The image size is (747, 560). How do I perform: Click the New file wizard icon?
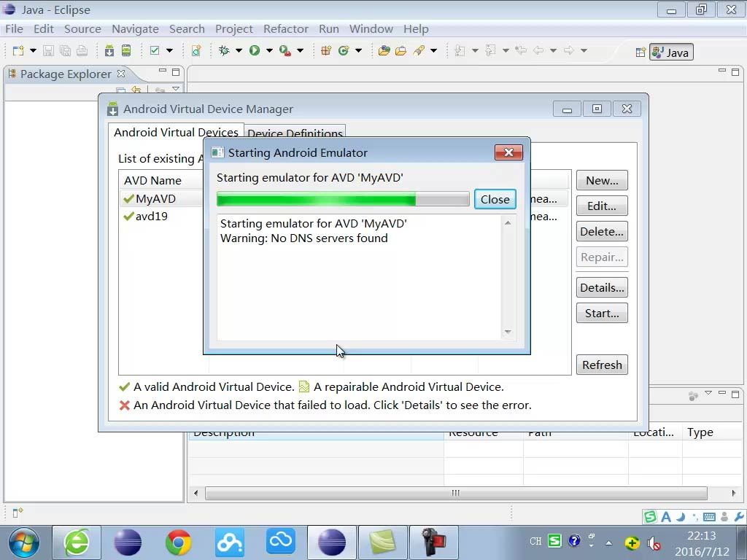[18, 50]
